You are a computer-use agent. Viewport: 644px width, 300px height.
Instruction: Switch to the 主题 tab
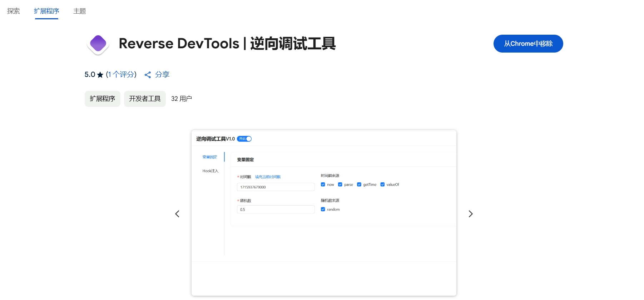point(79,11)
